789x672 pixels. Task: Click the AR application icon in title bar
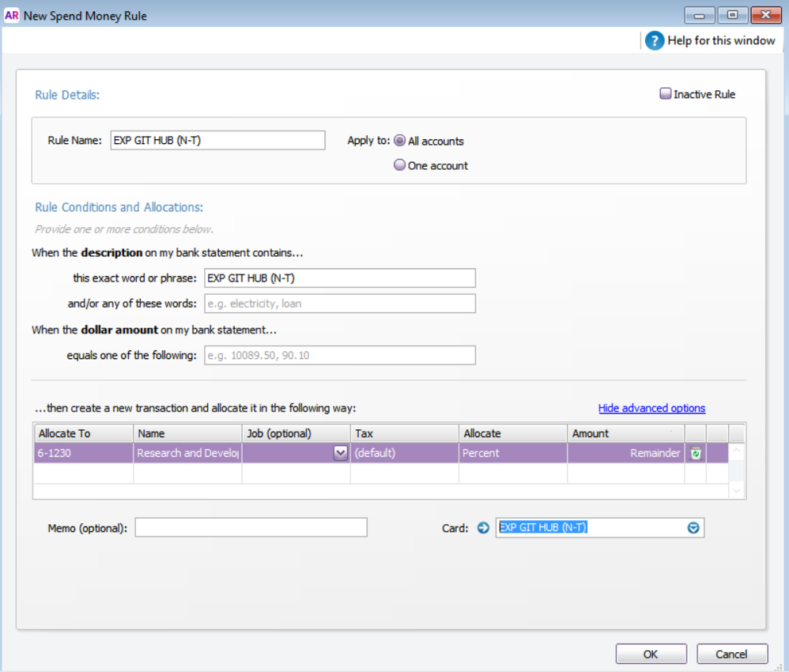pyautogui.click(x=12, y=15)
